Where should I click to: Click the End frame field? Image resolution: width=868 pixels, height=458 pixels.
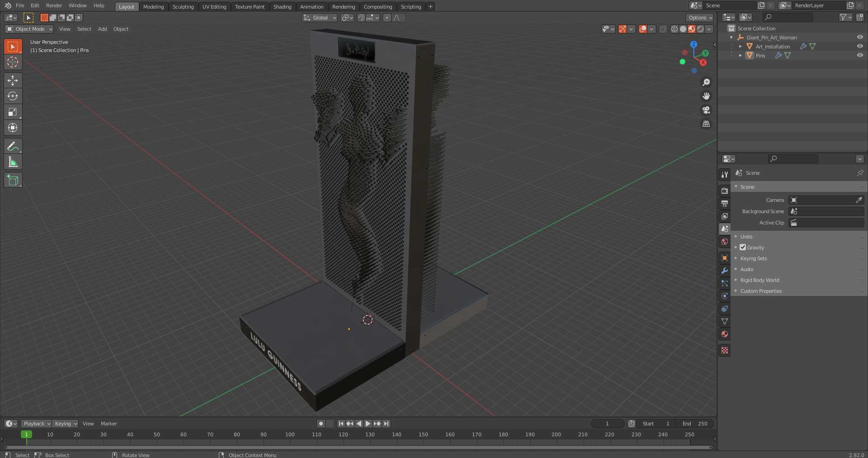[695, 424]
